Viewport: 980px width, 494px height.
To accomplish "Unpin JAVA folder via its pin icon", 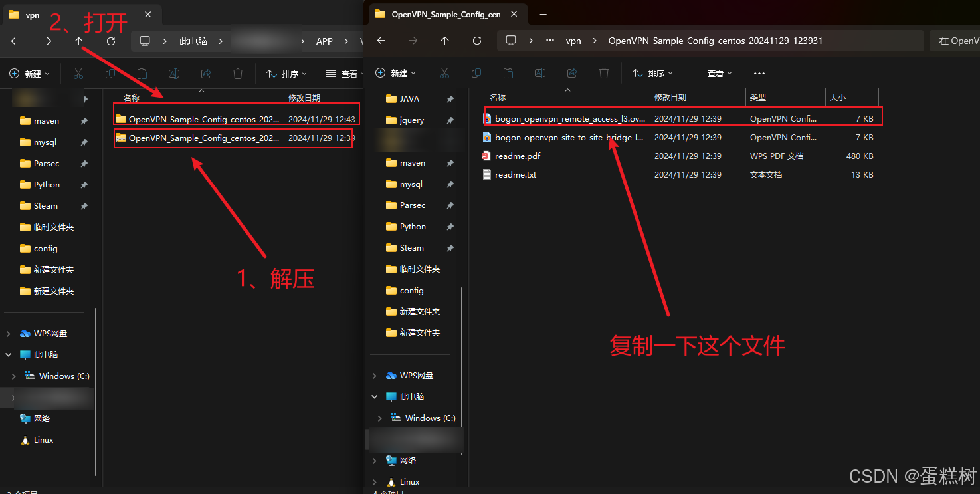I will (x=450, y=99).
